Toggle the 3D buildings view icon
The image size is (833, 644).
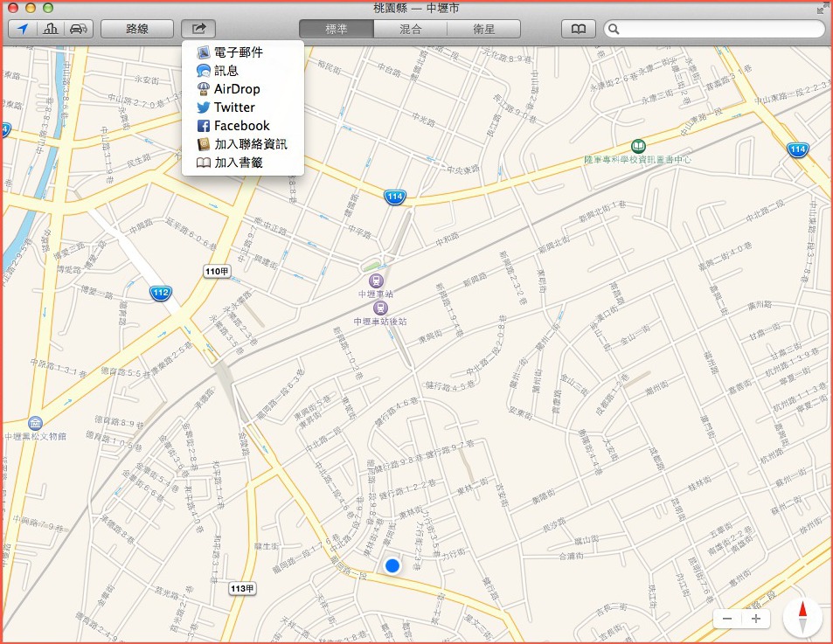[51, 29]
